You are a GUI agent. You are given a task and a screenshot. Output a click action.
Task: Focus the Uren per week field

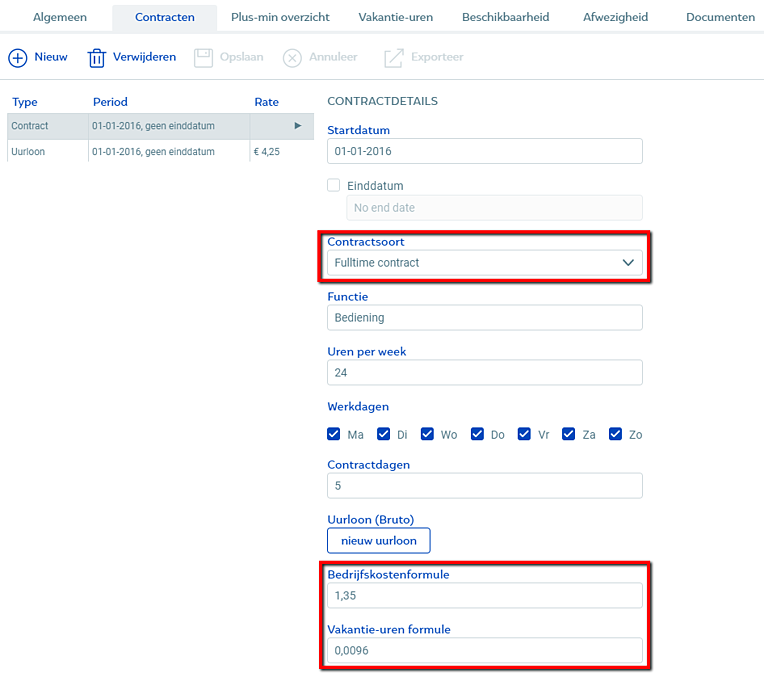click(x=485, y=373)
